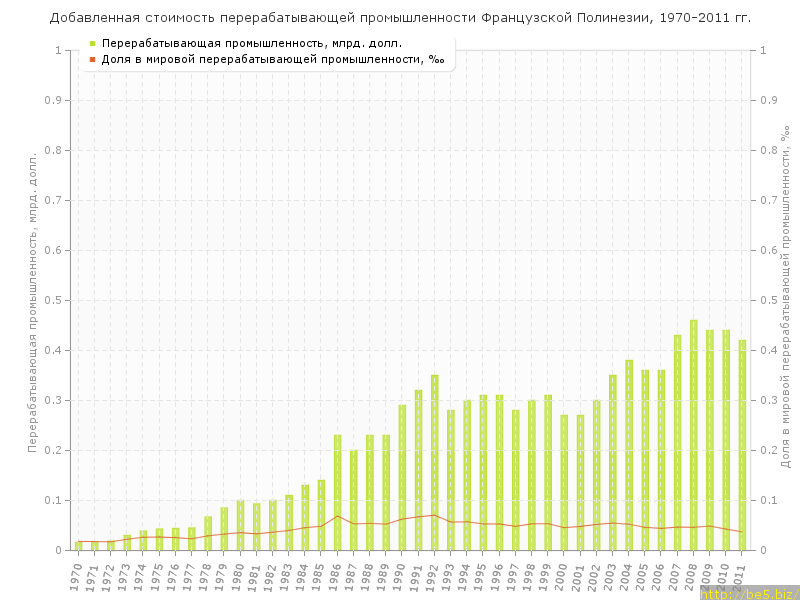The height and width of the screenshot is (600, 800).
Task: Click the 1970 label on the x-axis
Action: (x=76, y=576)
